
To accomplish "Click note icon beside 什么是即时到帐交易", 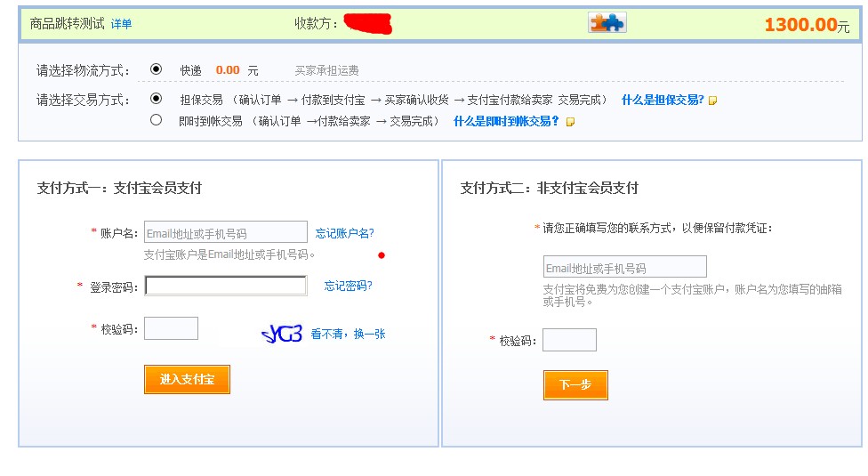I will click(570, 122).
